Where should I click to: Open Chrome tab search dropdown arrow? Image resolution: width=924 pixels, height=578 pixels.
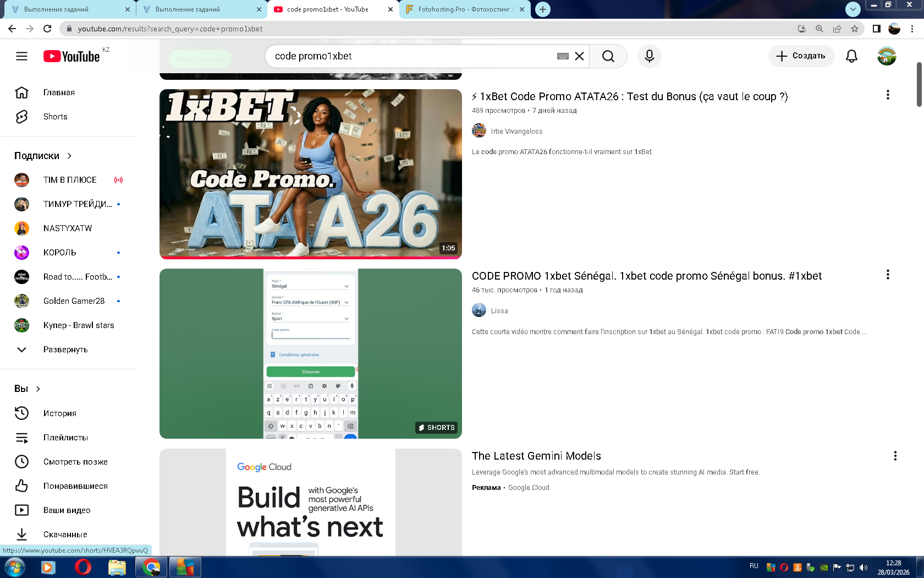[x=853, y=9]
